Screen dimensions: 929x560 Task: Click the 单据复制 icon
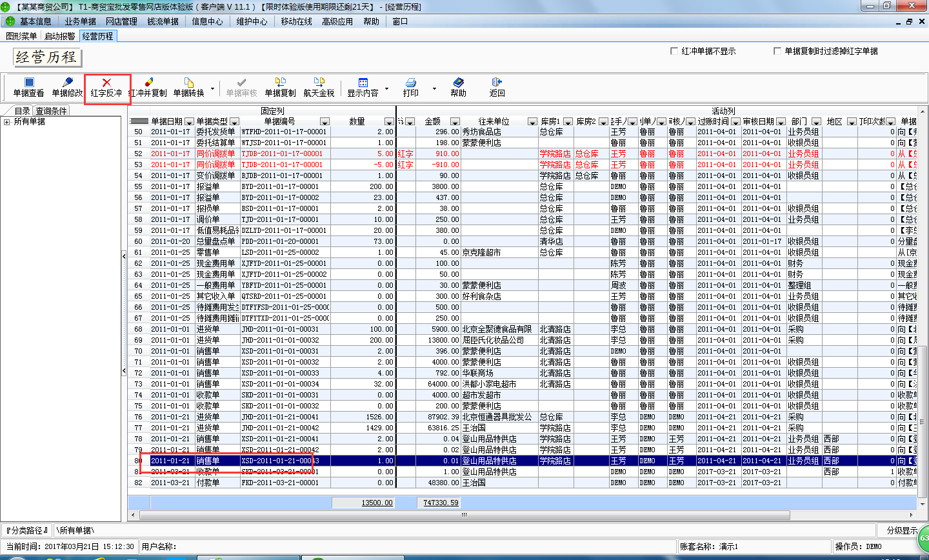tap(280, 87)
